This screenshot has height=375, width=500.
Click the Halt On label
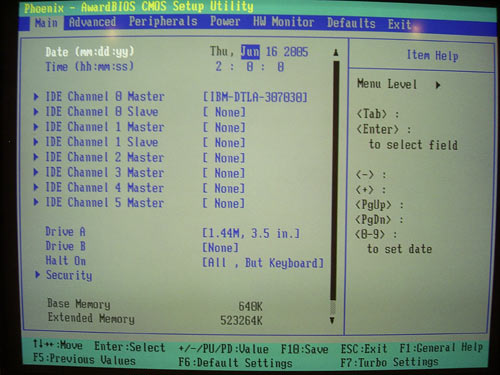[66, 260]
